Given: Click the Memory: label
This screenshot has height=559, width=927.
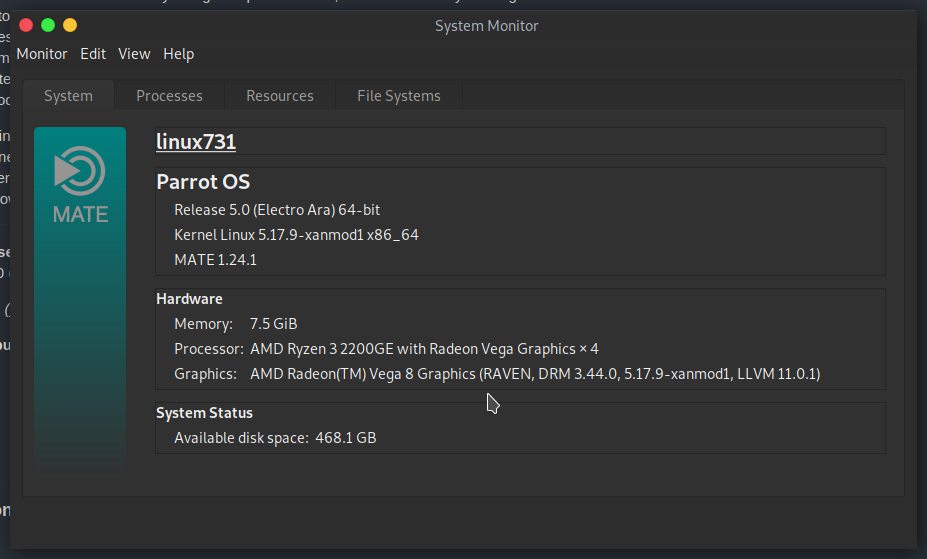Looking at the screenshot, I should point(203,324).
